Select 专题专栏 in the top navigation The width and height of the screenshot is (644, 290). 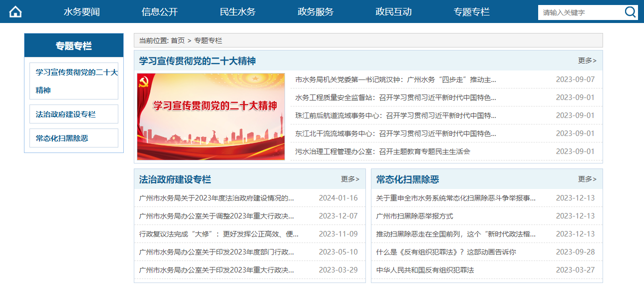coord(471,12)
